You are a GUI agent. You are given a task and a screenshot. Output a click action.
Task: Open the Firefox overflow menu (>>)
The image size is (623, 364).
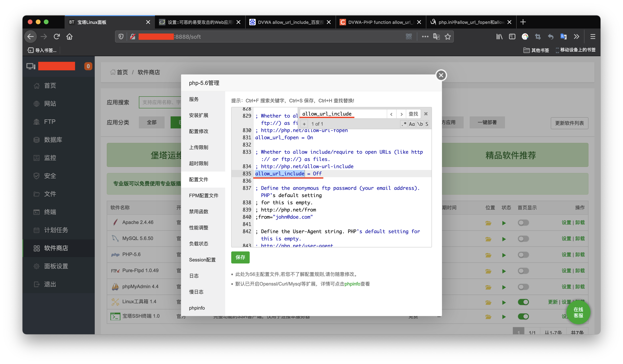coord(576,36)
